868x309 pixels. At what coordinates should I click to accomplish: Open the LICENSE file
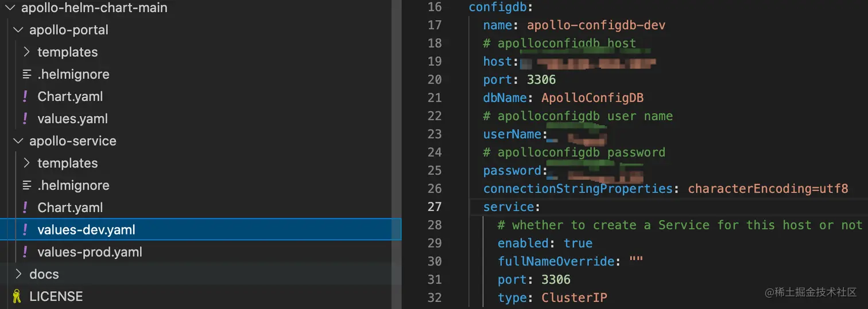[x=56, y=296]
